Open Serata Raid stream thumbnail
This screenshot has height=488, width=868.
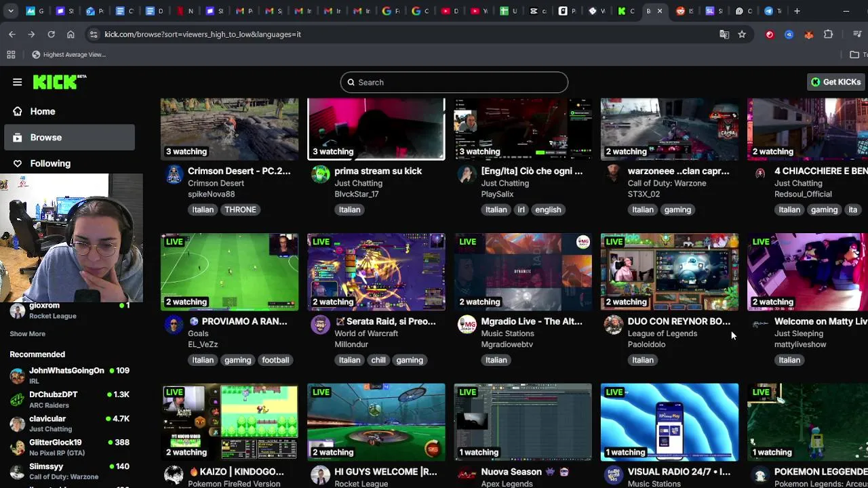376,272
